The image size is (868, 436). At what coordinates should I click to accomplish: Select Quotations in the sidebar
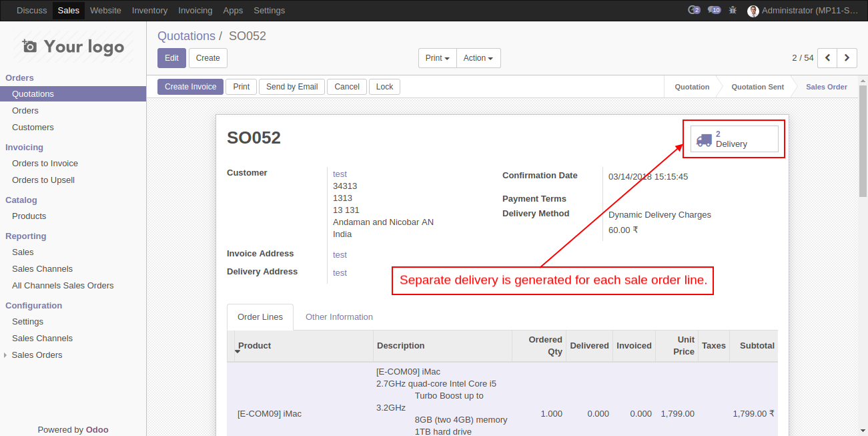click(73, 94)
